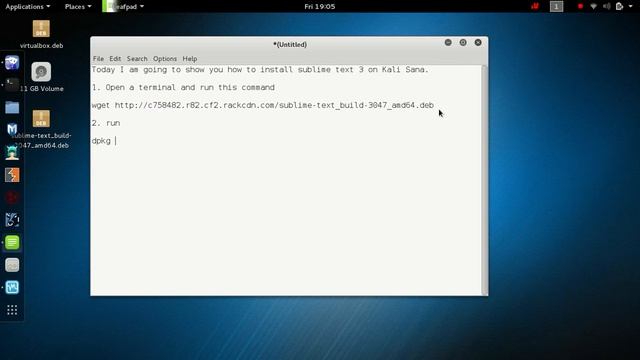Click the line '1. Open a terminal and run this command'

[x=183, y=87]
